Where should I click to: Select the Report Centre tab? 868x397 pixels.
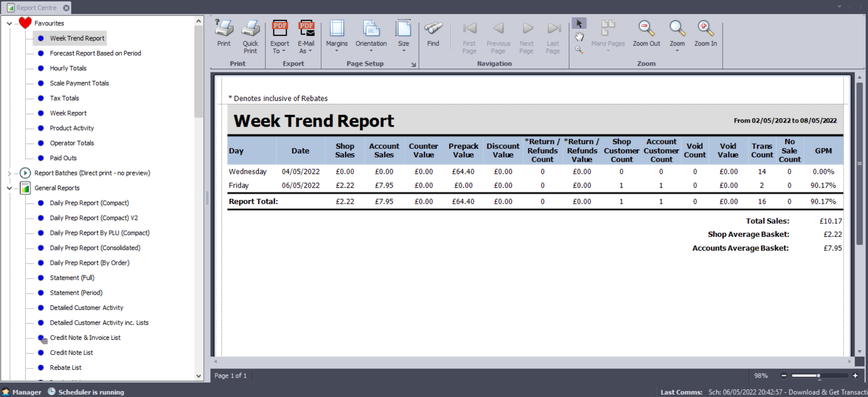tap(36, 8)
